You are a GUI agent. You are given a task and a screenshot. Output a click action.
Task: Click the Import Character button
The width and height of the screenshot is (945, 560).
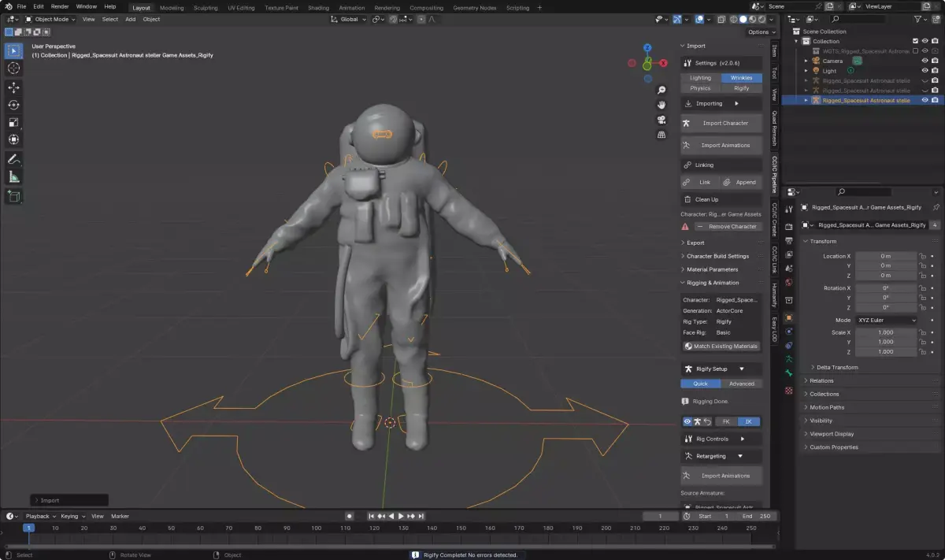pyautogui.click(x=724, y=123)
